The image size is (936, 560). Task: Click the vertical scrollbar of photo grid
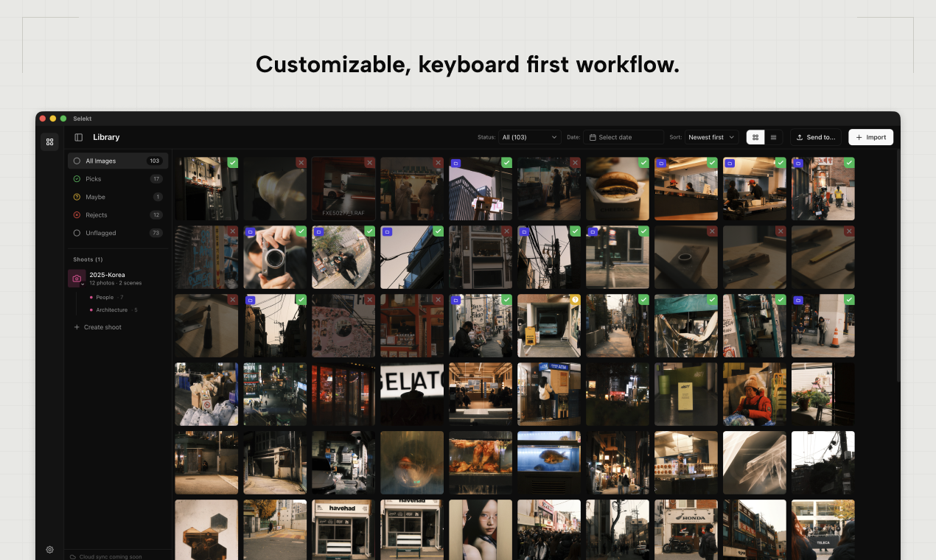(x=898, y=265)
